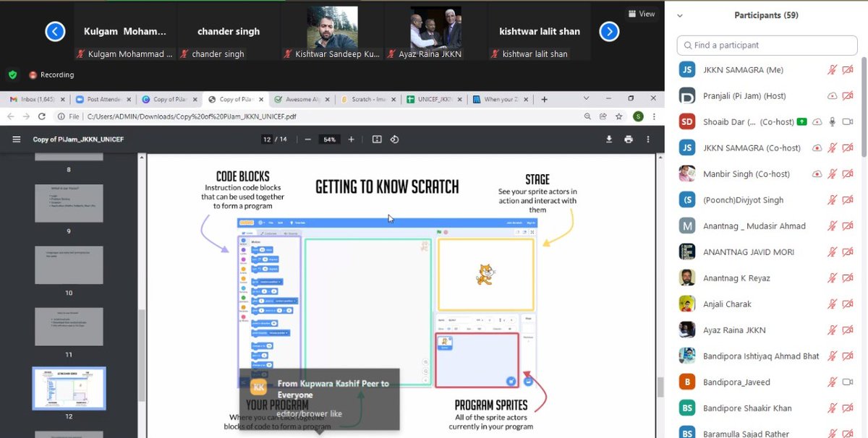Select chander singh video tile
Screen dimensions: 868x438
tap(229, 32)
